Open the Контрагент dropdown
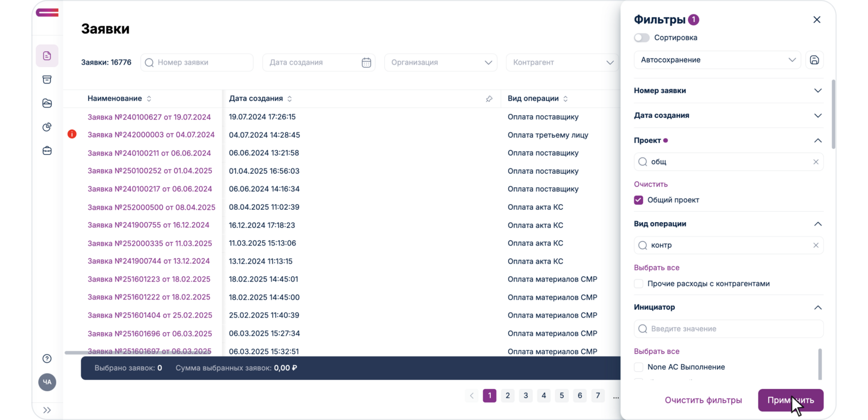This screenshot has width=868, height=420. 563,63
